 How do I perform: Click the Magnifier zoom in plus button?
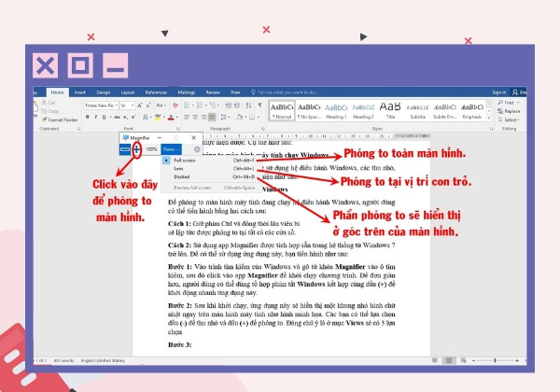pyautogui.click(x=137, y=149)
